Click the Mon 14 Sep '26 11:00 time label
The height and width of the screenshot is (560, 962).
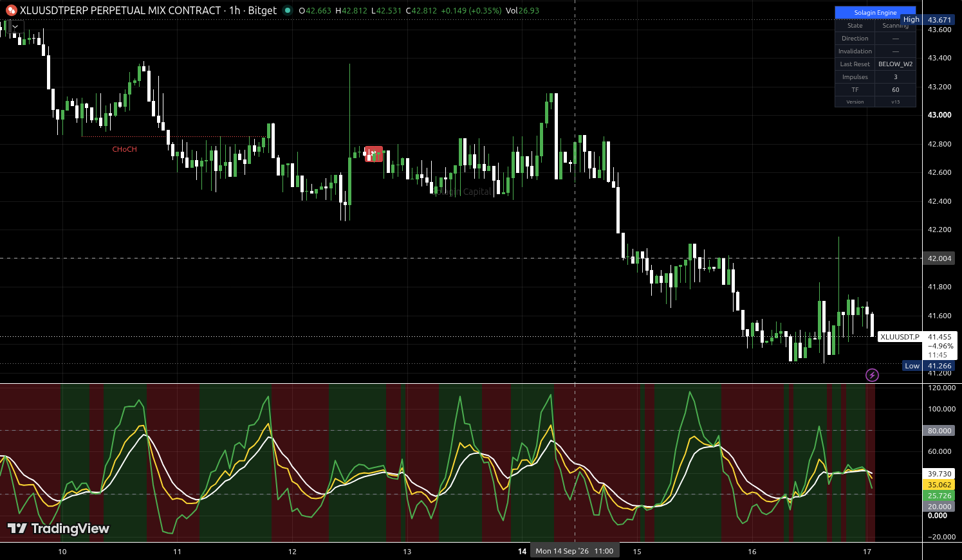(575, 551)
